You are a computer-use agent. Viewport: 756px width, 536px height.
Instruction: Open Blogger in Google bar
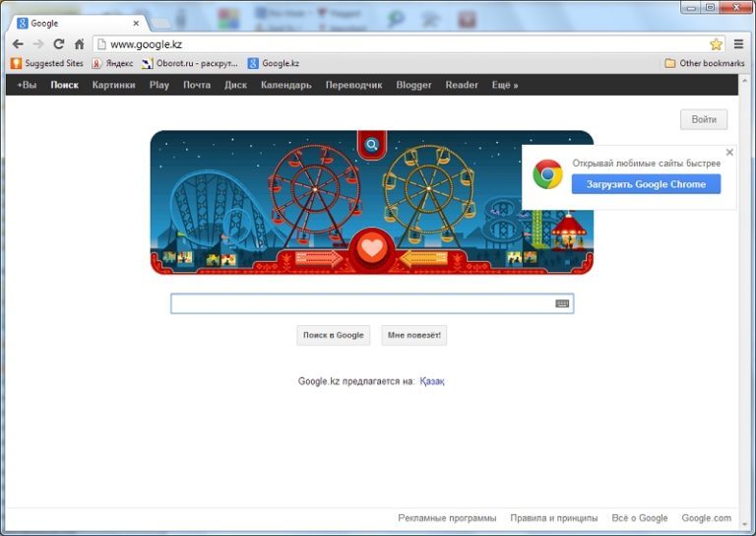pyautogui.click(x=413, y=85)
